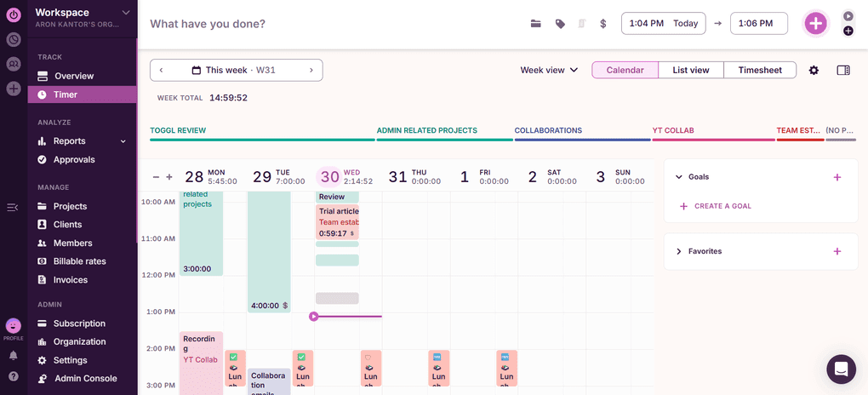Open the Week view dropdown
Screen dimensions: 868x395
click(549, 70)
